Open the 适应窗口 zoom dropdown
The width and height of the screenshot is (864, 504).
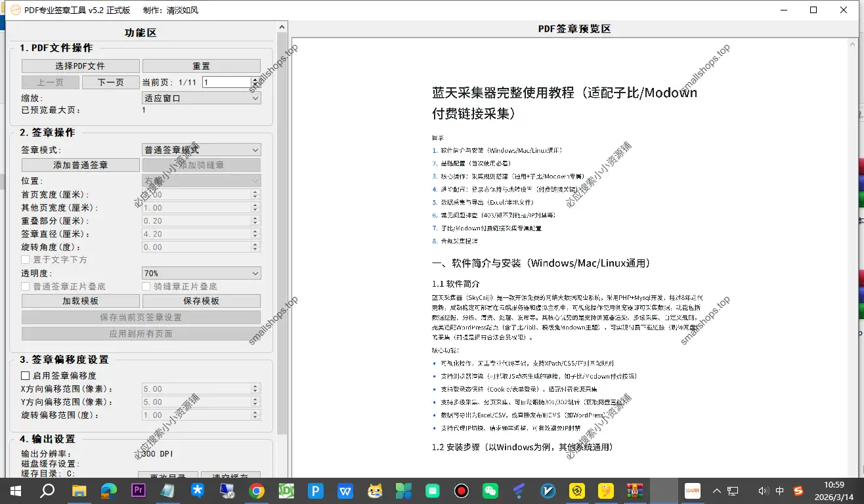(200, 97)
